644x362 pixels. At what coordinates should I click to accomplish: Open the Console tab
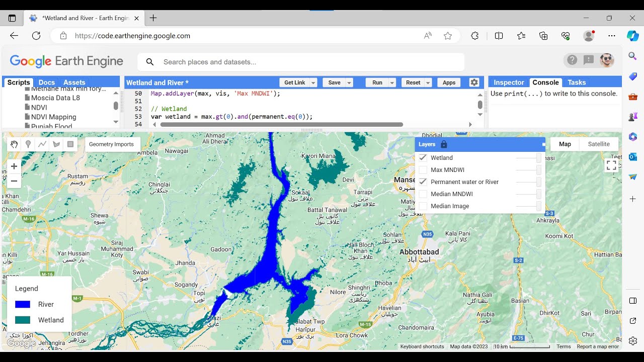[x=545, y=82]
